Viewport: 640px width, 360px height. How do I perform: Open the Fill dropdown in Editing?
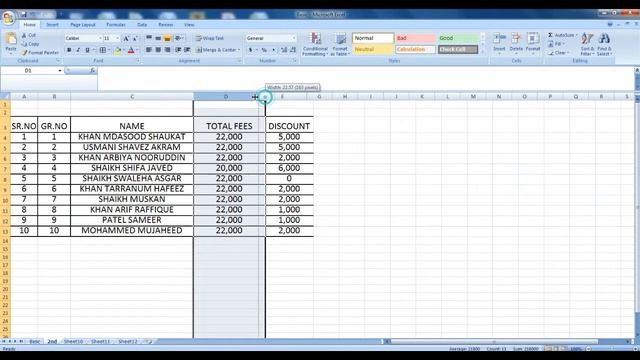click(x=557, y=44)
